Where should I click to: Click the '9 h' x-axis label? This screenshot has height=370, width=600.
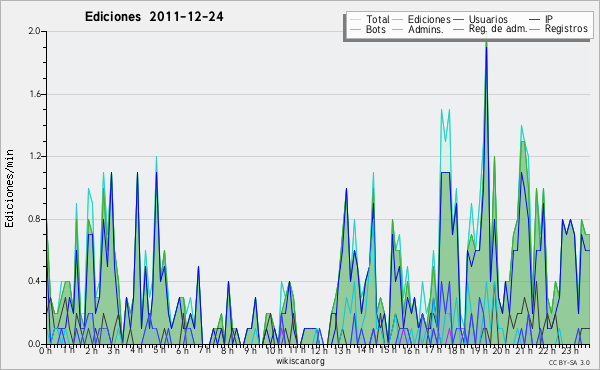pos(250,351)
